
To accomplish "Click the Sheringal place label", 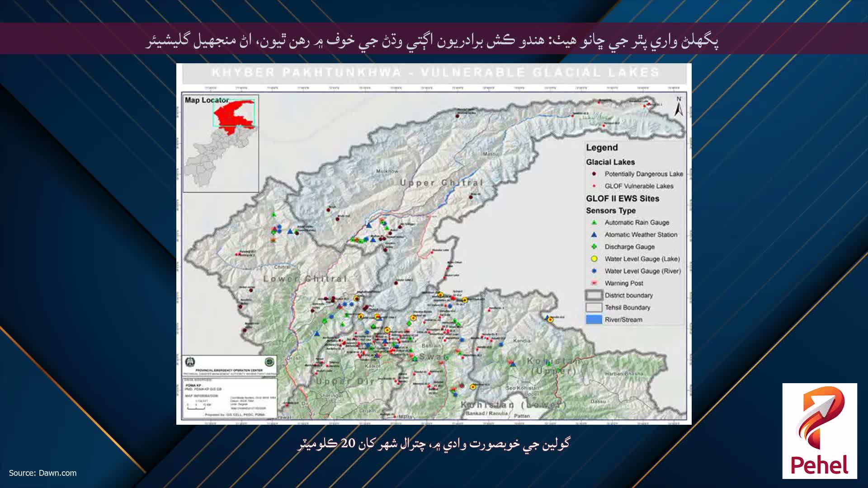I will (332, 395).
